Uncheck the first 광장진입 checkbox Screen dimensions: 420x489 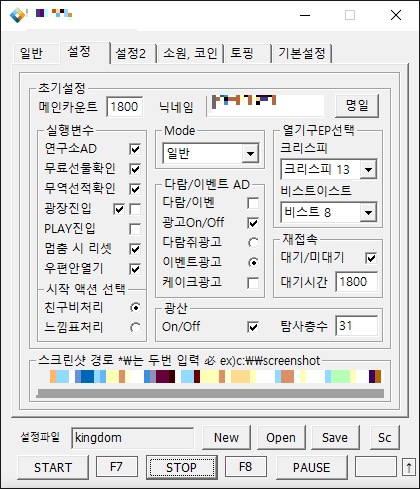pos(119,209)
